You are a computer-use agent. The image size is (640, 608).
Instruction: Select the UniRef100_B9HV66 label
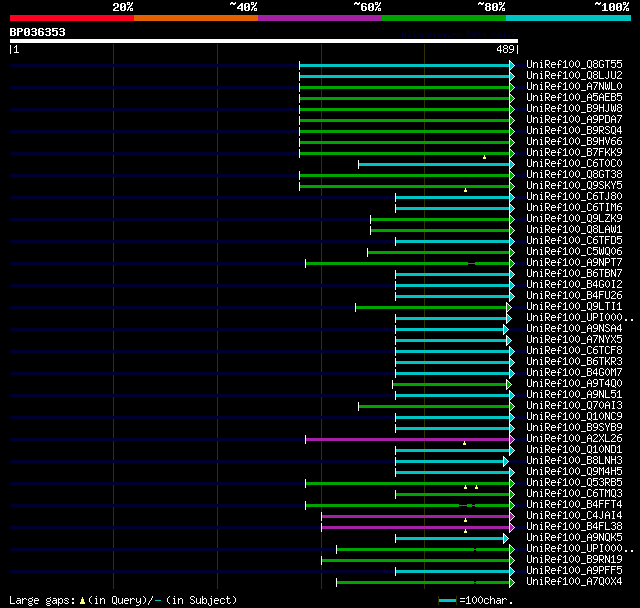pos(574,142)
